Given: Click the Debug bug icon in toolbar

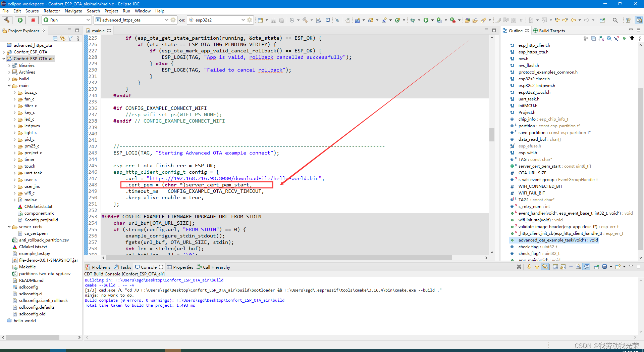Looking at the screenshot, I should pyautogui.click(x=413, y=20).
